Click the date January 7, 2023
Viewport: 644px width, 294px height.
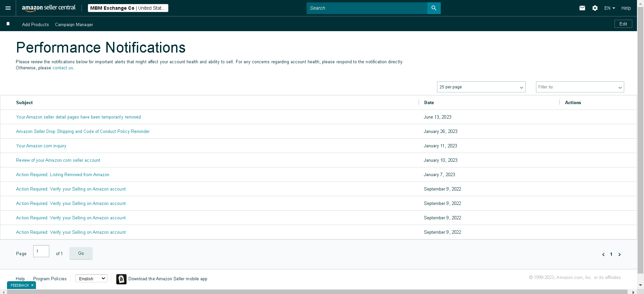pos(439,175)
